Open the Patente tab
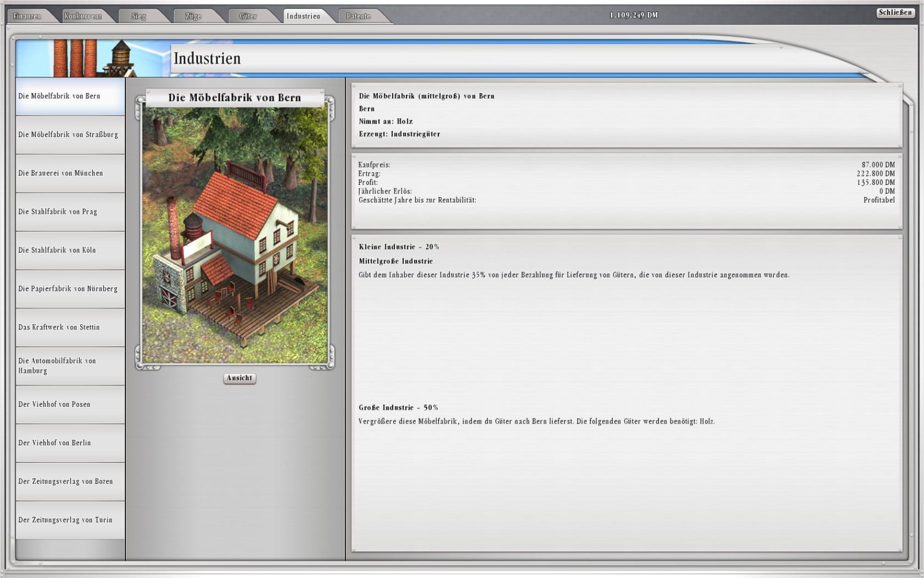924x578 pixels. coord(358,16)
